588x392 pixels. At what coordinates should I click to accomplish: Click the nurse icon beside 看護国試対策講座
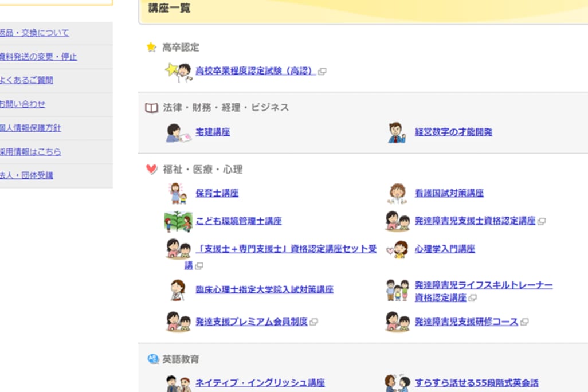(397, 194)
